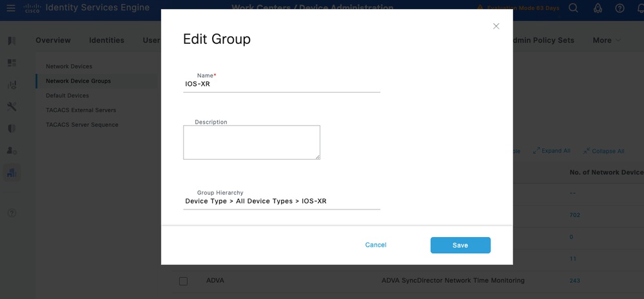Click inside the Description text area
This screenshot has width=644, height=299.
coord(252,142)
